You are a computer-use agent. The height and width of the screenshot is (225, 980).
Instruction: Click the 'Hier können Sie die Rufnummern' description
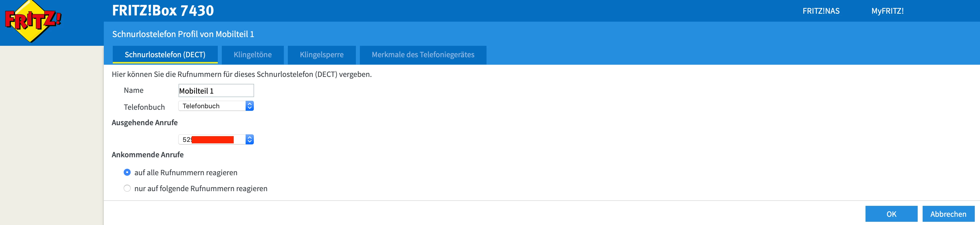(242, 74)
